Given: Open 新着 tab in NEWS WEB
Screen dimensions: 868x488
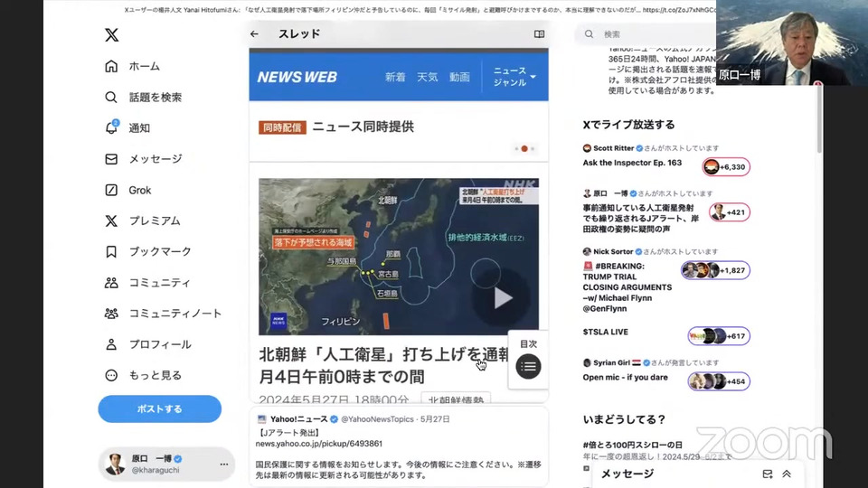Looking at the screenshot, I should [x=395, y=77].
